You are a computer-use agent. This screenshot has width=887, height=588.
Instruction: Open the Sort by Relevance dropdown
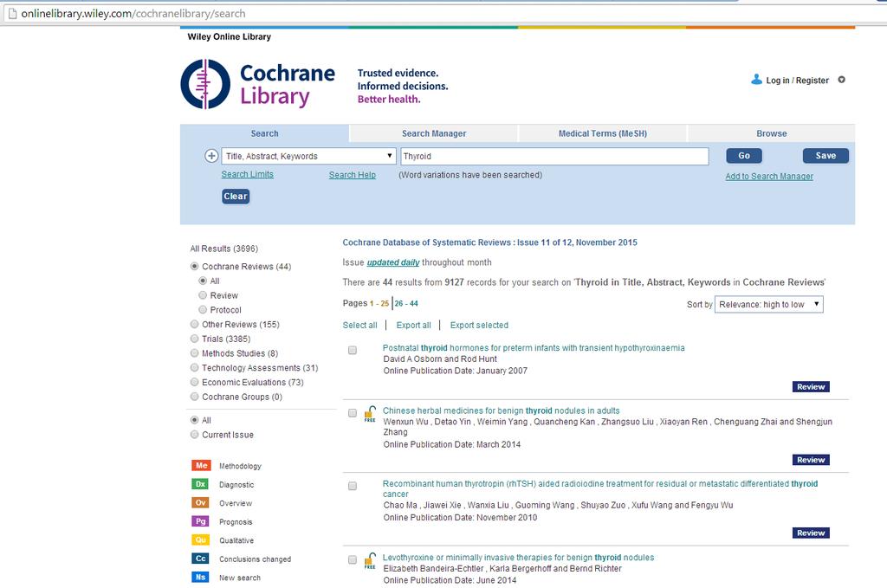[769, 304]
